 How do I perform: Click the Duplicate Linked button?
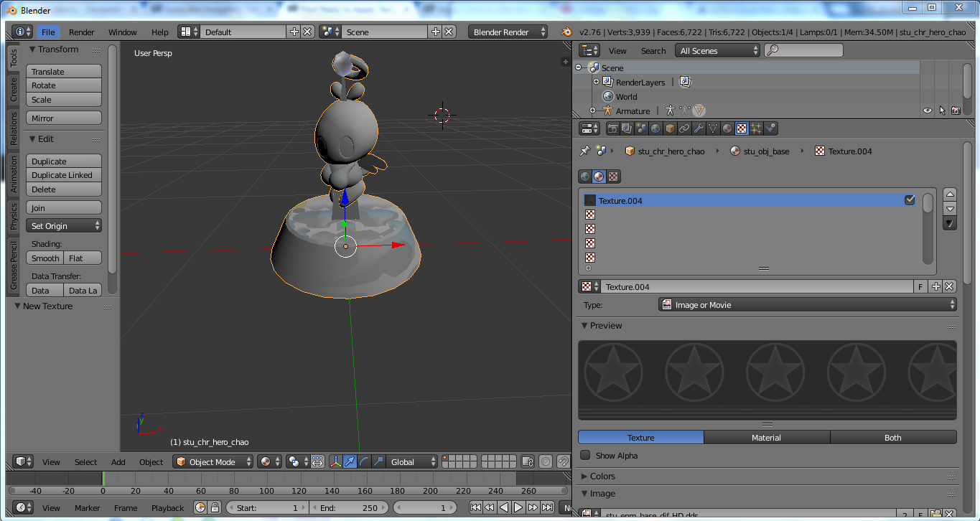pos(64,175)
